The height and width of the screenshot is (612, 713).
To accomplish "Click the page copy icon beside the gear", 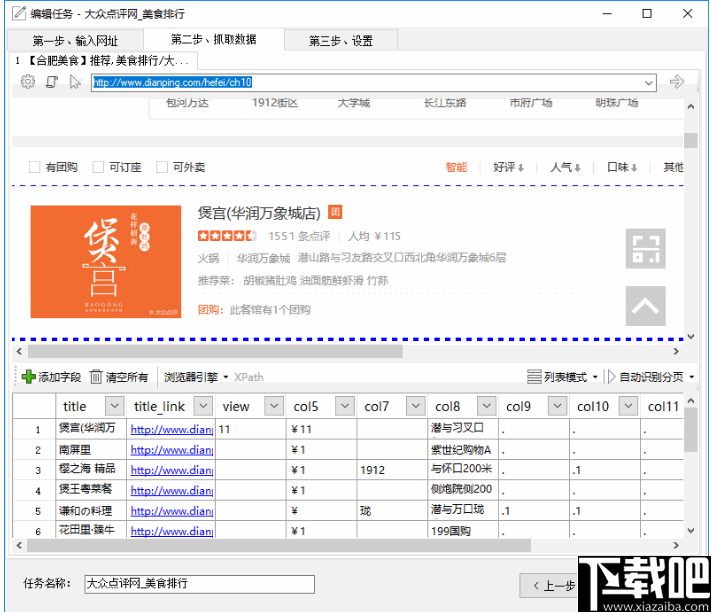I will pyautogui.click(x=51, y=82).
